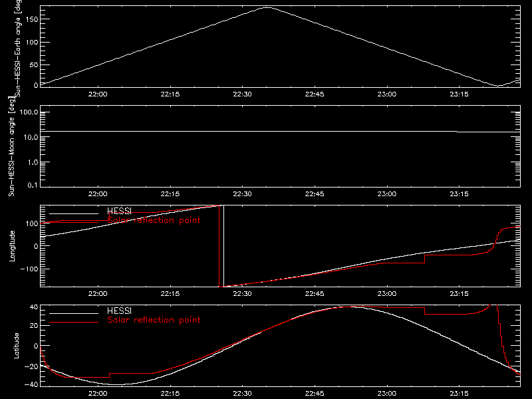Click HESSI legend label in Longitude plot
The height and width of the screenshot is (399, 532).
tap(119, 211)
